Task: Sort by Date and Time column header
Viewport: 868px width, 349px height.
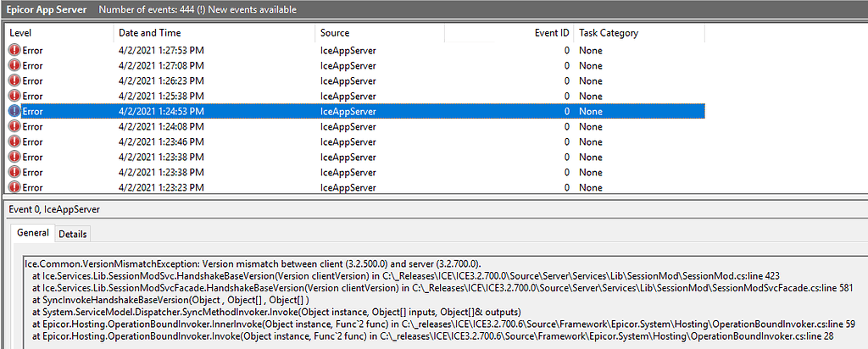Action: click(214, 33)
